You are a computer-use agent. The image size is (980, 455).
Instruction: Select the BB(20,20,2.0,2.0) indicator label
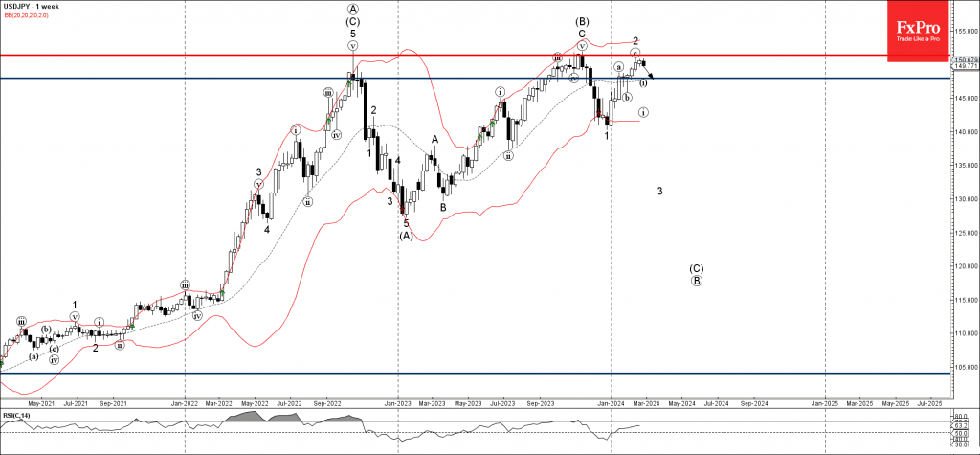point(26,15)
